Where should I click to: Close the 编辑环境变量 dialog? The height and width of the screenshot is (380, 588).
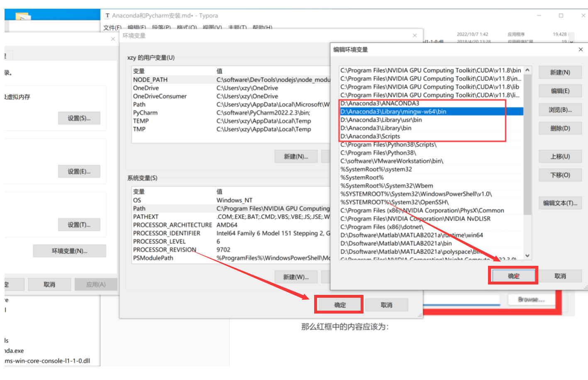[581, 49]
